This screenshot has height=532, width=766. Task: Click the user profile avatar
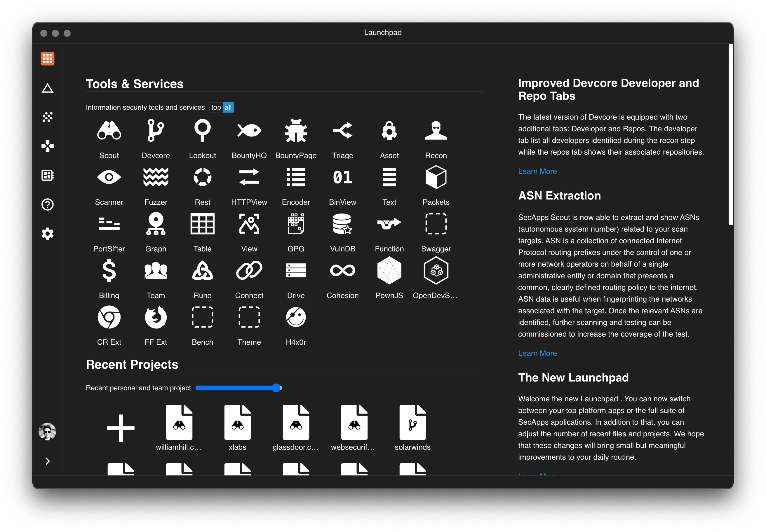pyautogui.click(x=47, y=432)
